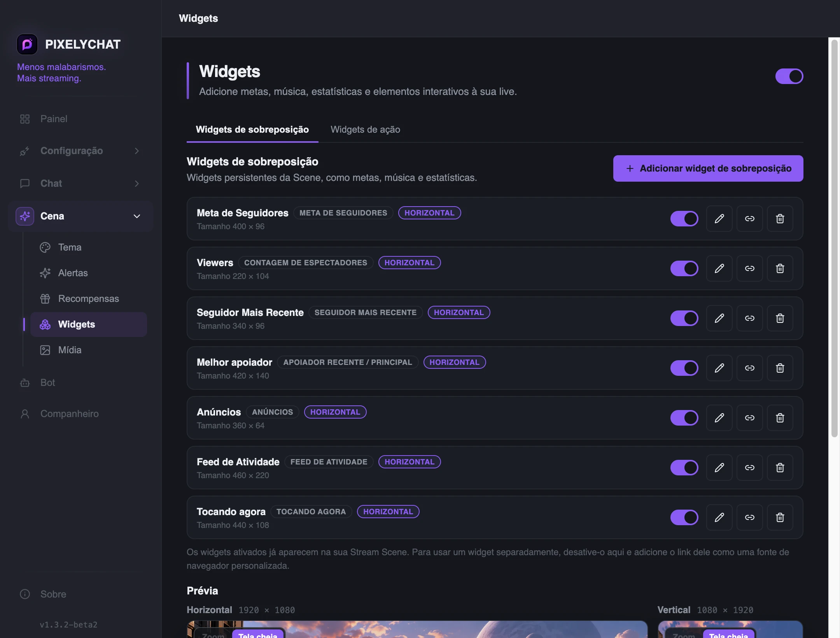Click Adicionar widget de sobreposição button
The image size is (840, 638).
click(x=708, y=168)
